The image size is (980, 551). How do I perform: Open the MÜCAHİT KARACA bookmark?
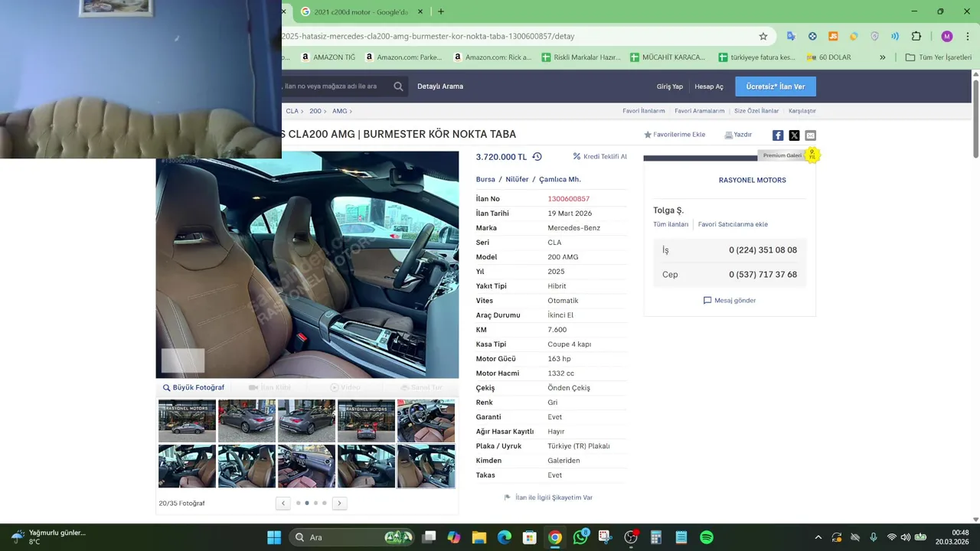pos(668,57)
